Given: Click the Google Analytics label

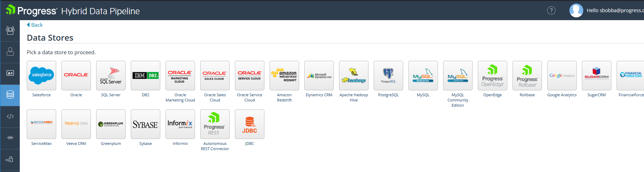Looking at the screenshot, I should 562,95.
